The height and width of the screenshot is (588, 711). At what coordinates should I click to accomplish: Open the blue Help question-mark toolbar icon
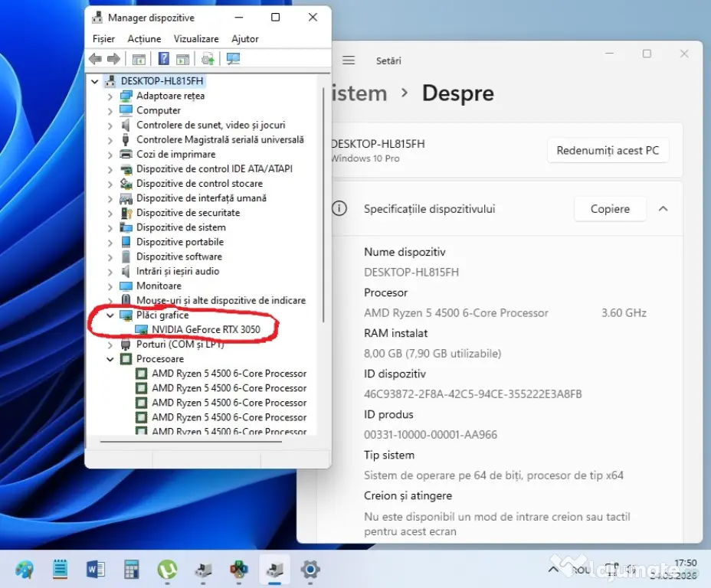164,58
